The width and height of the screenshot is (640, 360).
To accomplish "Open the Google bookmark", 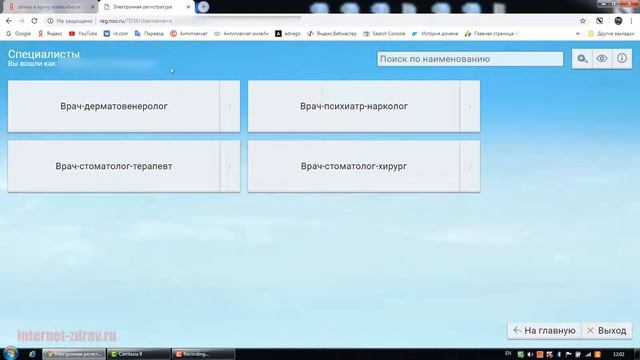I will [19, 33].
